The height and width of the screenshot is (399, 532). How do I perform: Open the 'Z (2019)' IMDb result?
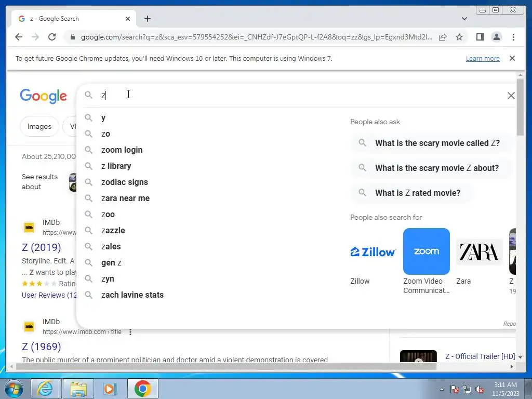[42, 247]
